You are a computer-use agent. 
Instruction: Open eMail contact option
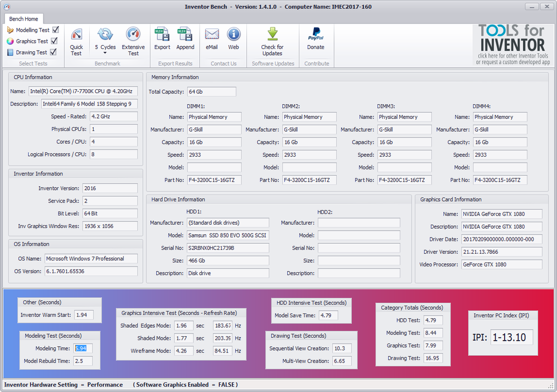[x=212, y=39]
